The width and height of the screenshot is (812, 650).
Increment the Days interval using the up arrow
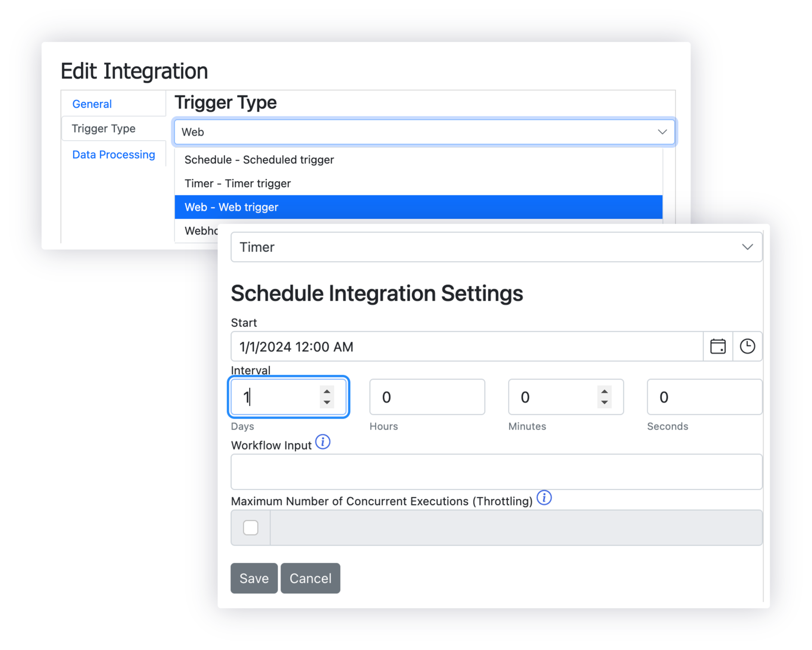[327, 391]
